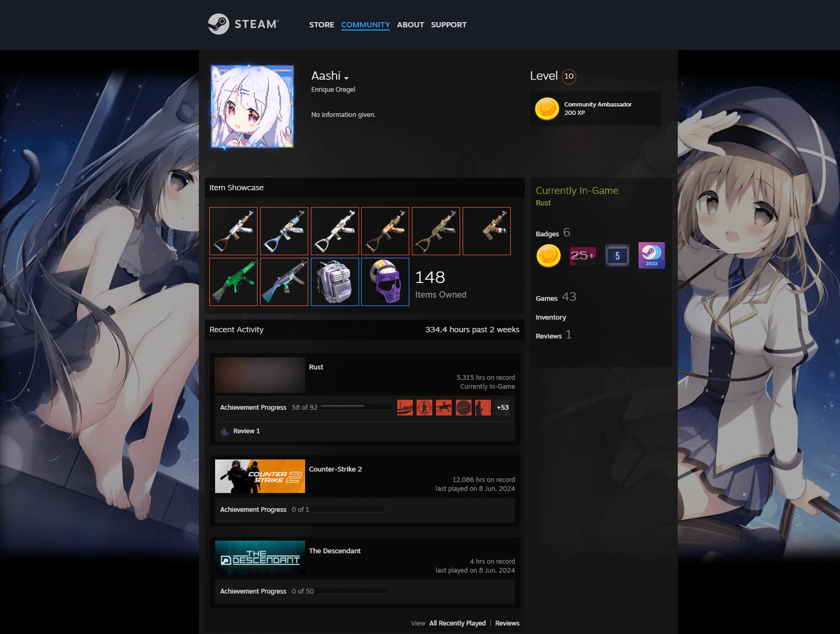
Task: Click the Community Ambassador coin beside 200 XP
Action: click(547, 109)
